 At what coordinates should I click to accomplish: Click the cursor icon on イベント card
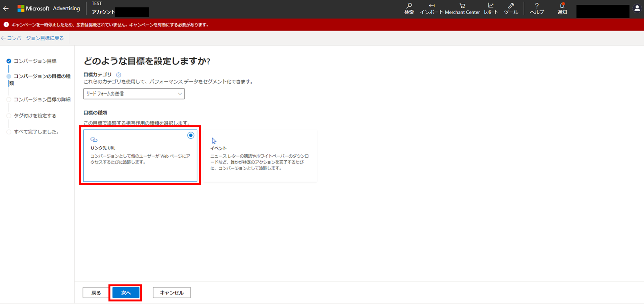[x=214, y=141]
